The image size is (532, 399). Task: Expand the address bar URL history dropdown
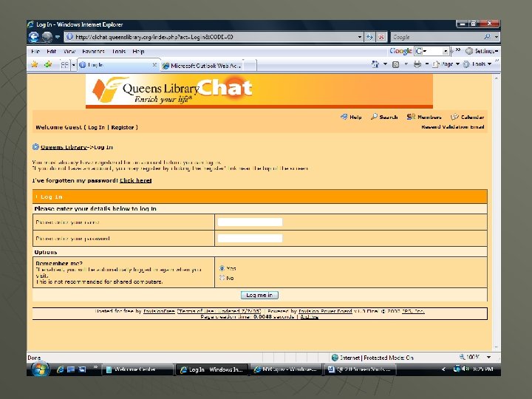coord(360,37)
